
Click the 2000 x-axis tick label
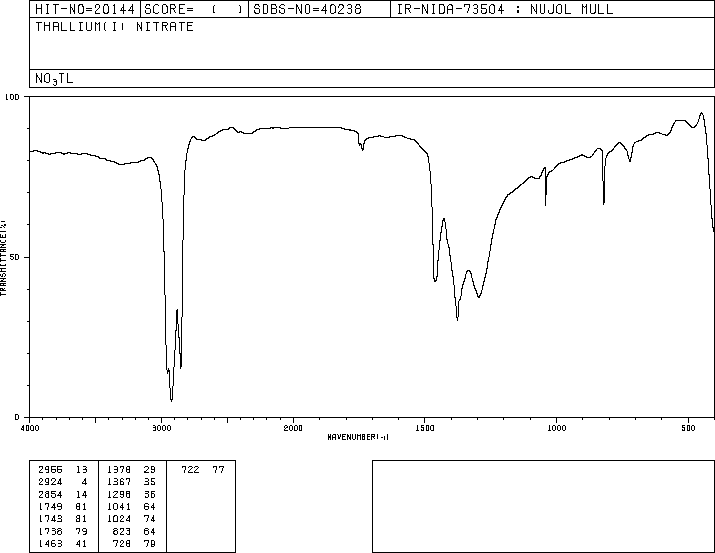coord(293,428)
